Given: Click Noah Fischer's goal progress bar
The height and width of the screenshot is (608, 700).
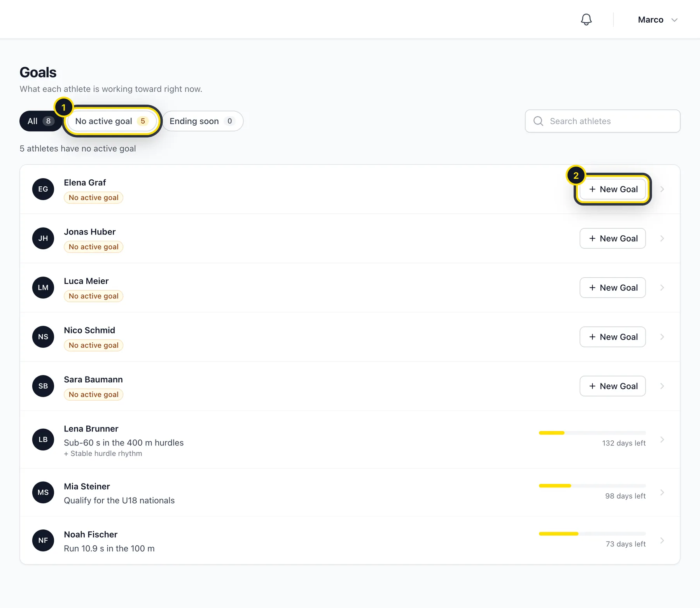Looking at the screenshot, I should (592, 534).
